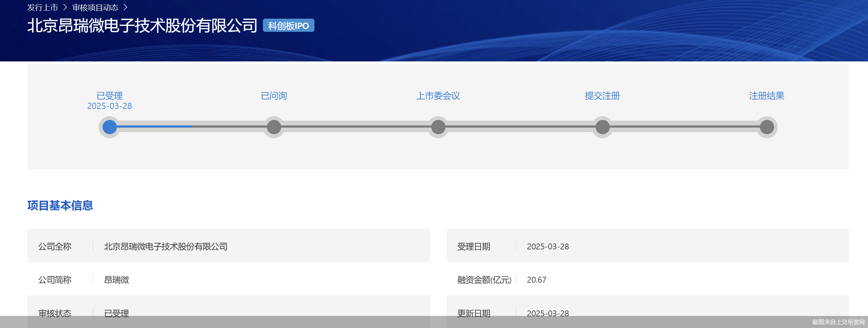Click the 昂瑞微 short name value
868x328 pixels.
pos(116,280)
